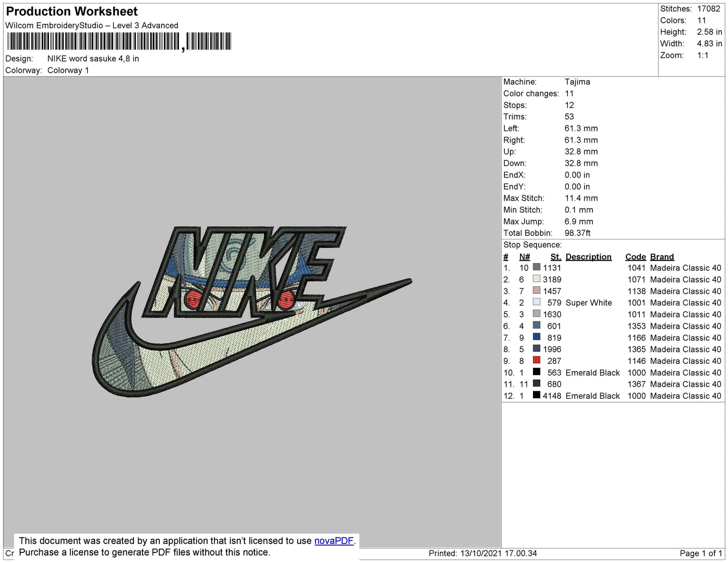The image size is (728, 563).
Task: Open the novaPDF hyperlink
Action: 334,541
